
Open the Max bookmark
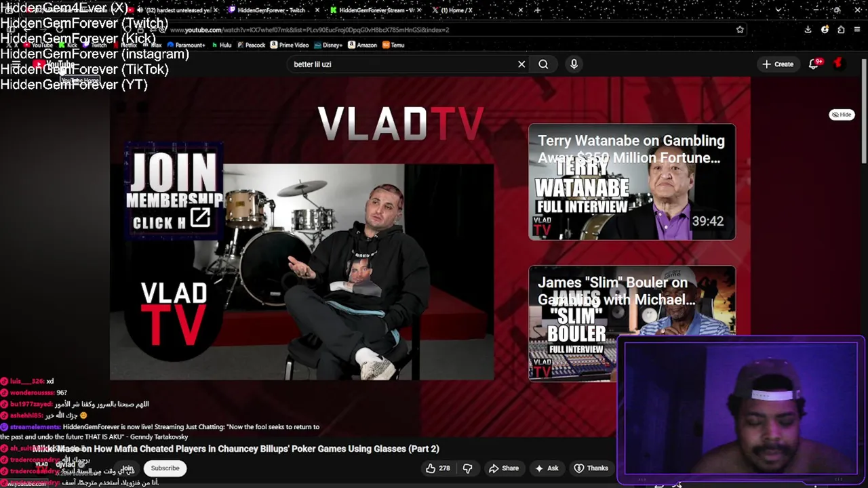[x=151, y=45]
